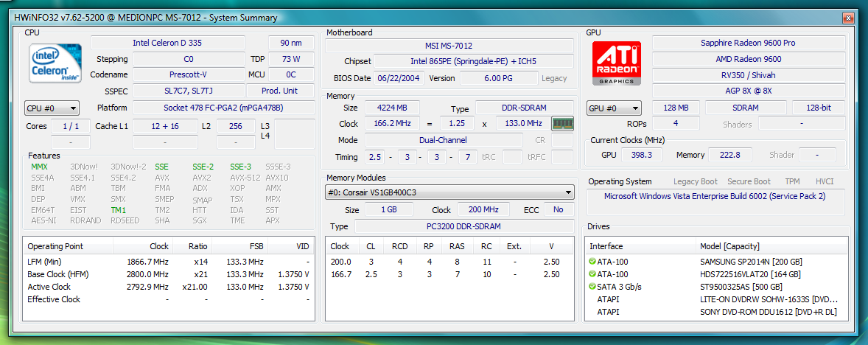Click the ATI Radeon graphics logo

(x=617, y=63)
